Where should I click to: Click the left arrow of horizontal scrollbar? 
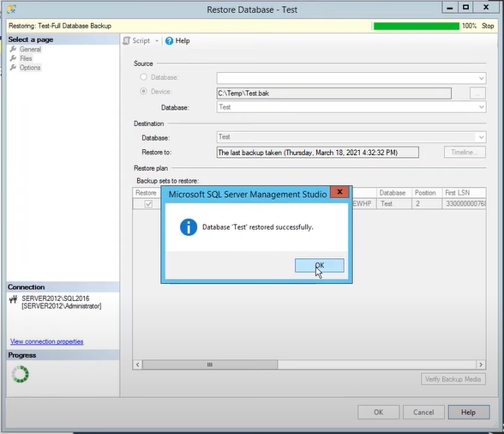click(x=137, y=365)
